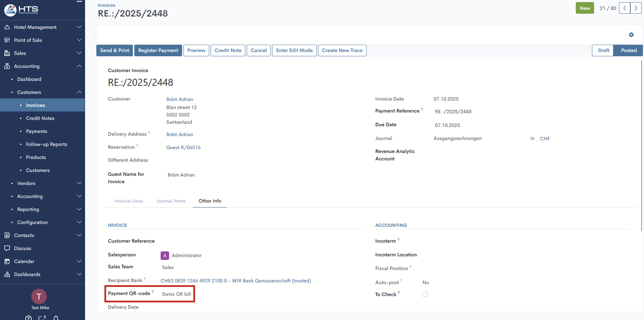Click the HTS logo in sidebar
Image resolution: width=644 pixels, height=320 pixels.
click(21, 10)
